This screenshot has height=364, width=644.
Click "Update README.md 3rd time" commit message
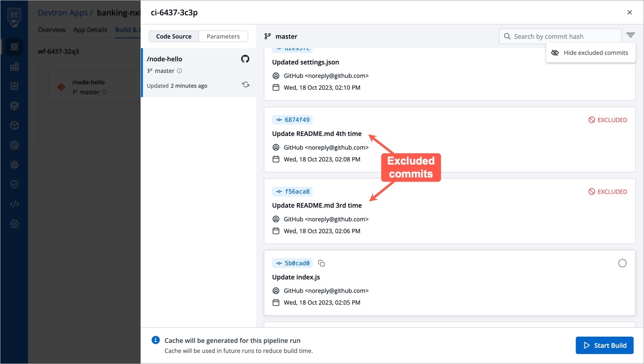click(x=317, y=205)
